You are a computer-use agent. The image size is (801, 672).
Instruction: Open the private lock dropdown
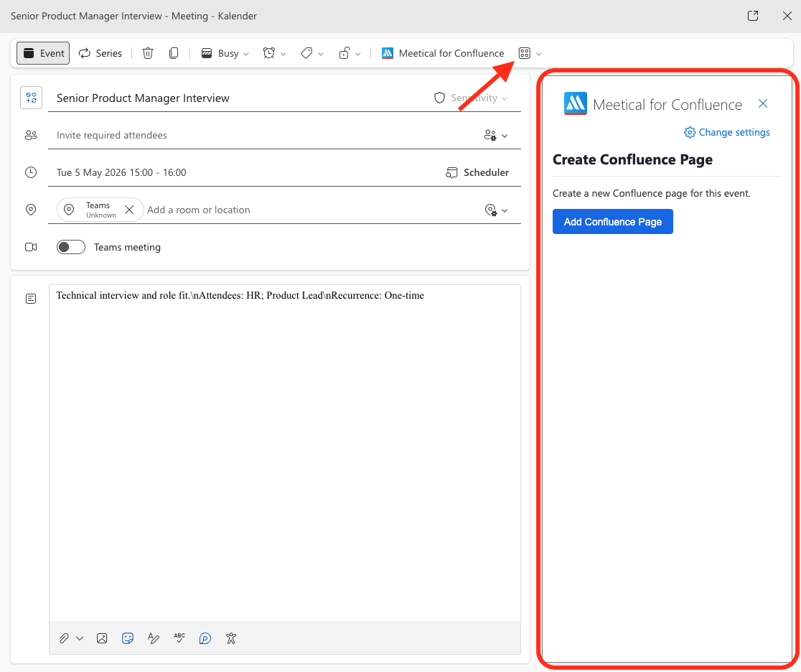350,53
